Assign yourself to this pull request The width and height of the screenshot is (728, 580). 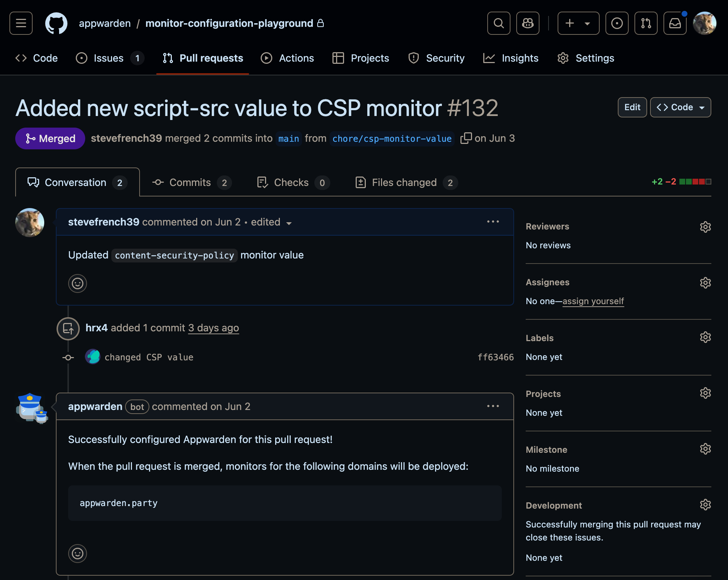point(593,301)
